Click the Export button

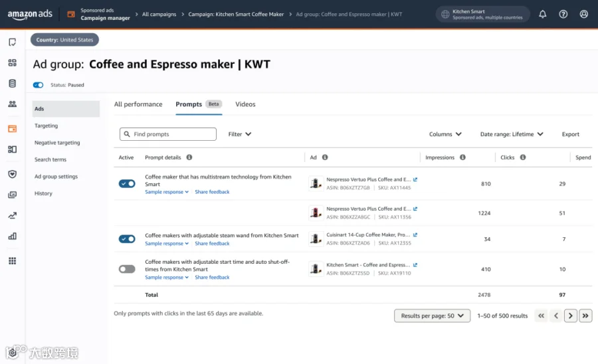click(570, 134)
